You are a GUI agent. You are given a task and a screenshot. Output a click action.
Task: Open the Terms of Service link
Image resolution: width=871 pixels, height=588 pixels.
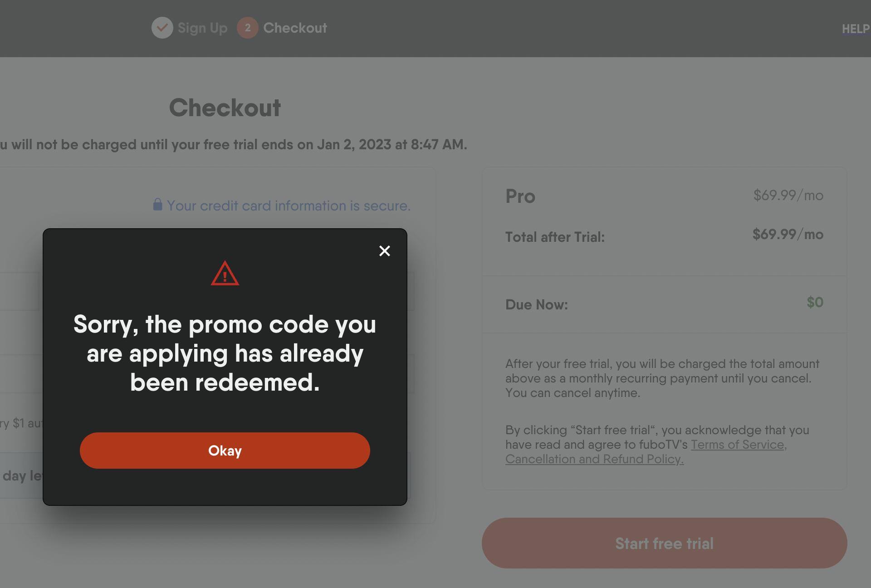point(738,445)
